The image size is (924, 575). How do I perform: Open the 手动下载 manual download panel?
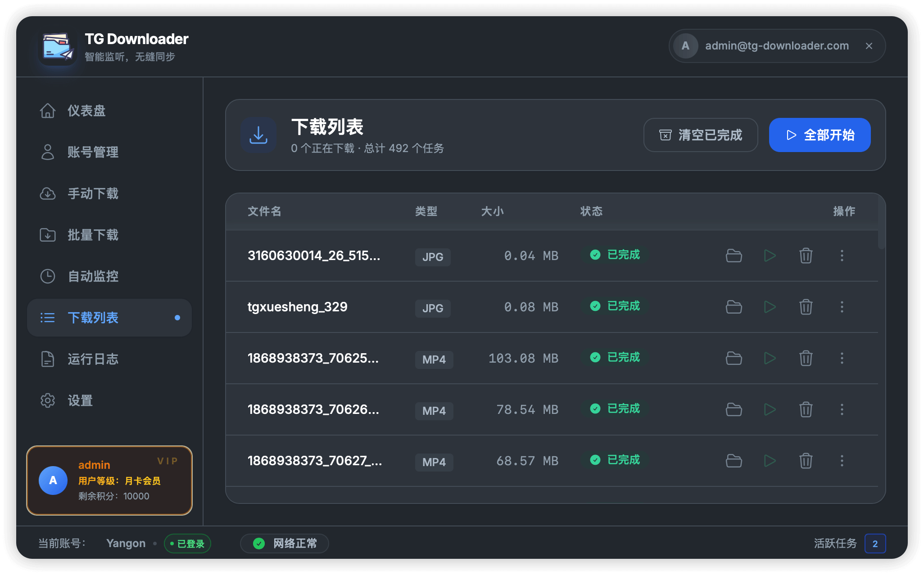tap(93, 193)
